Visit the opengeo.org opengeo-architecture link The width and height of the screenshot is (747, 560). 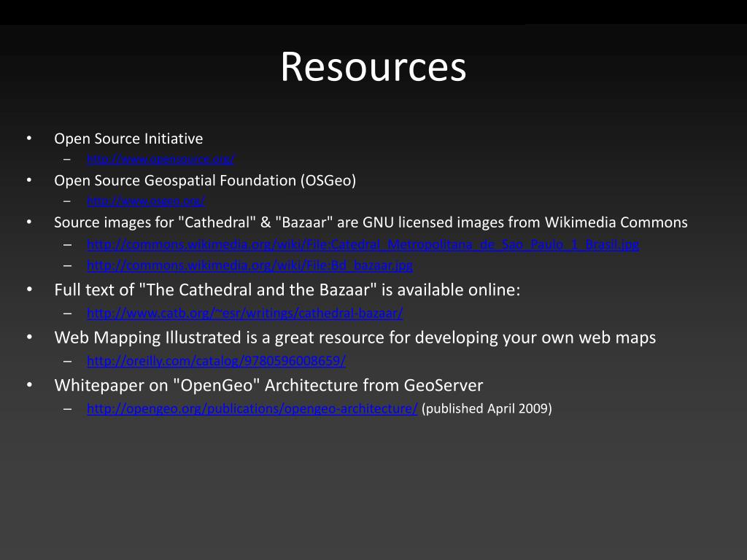[252, 408]
